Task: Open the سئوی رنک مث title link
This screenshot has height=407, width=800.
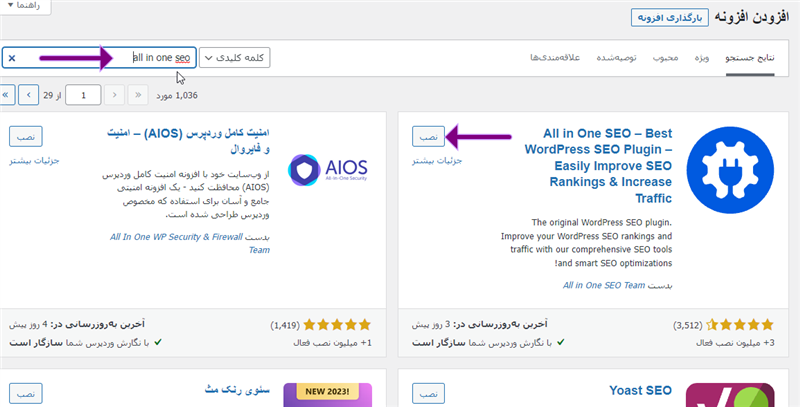Action: tap(237, 390)
